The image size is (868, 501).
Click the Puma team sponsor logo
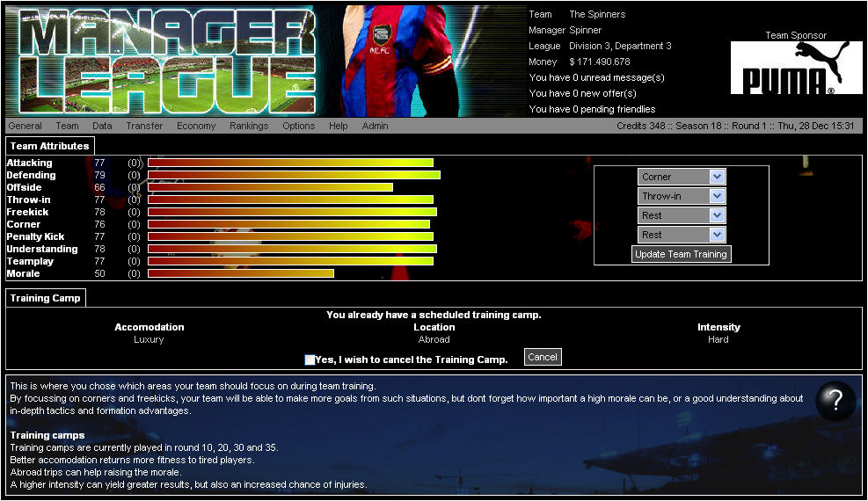pos(796,69)
